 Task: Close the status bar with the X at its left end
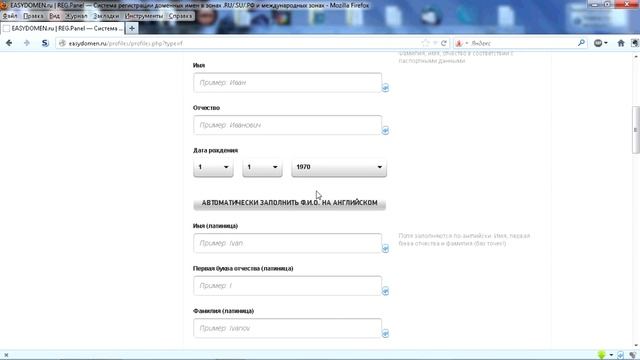(x=6, y=355)
